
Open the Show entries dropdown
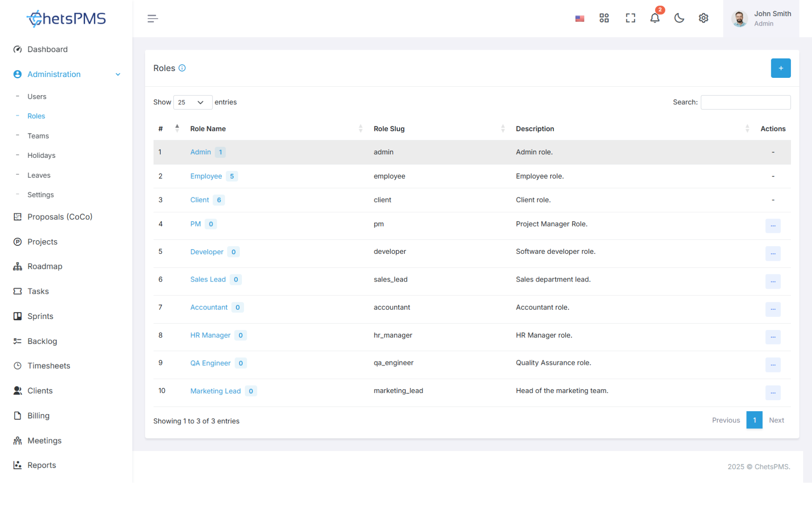[x=192, y=102]
